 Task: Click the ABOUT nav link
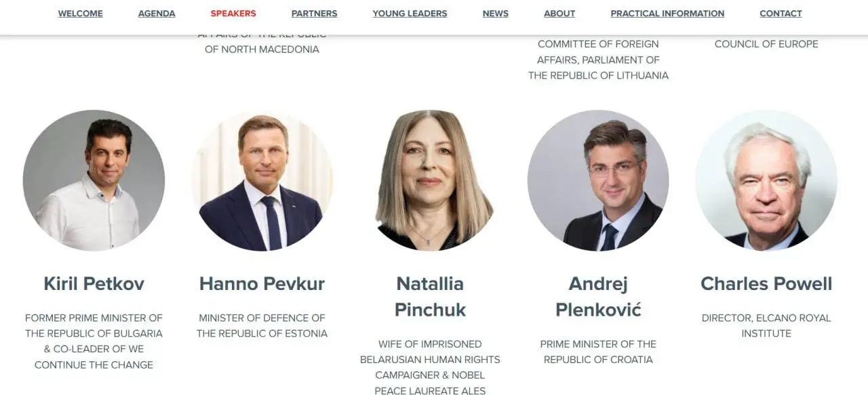pyautogui.click(x=559, y=14)
